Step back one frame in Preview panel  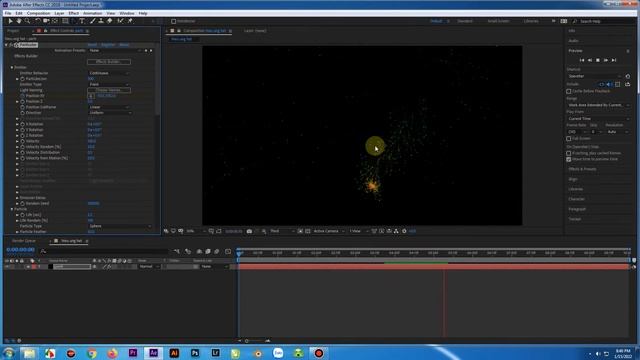tap(590, 60)
